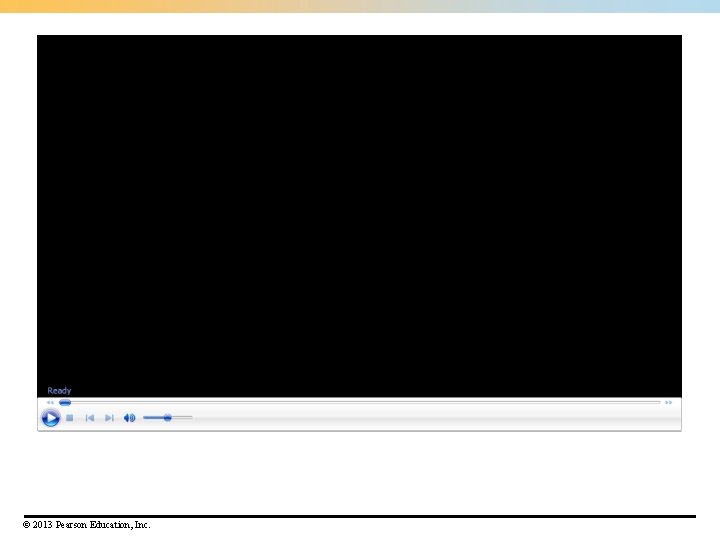This screenshot has height=540, width=720.
Task: Mute the audio with the speaker icon
Action: 129,418
